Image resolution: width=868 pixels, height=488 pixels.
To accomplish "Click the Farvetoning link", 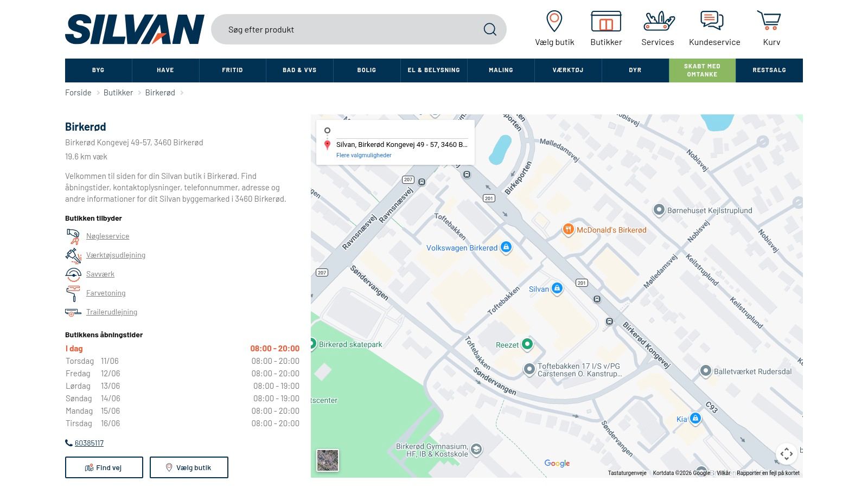I will point(106,293).
